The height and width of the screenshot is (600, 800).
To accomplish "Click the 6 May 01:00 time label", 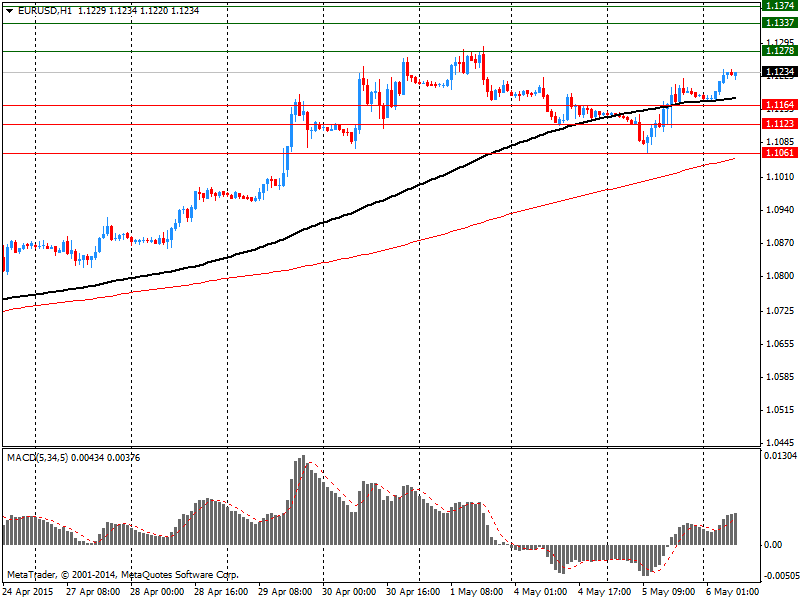I will [732, 592].
